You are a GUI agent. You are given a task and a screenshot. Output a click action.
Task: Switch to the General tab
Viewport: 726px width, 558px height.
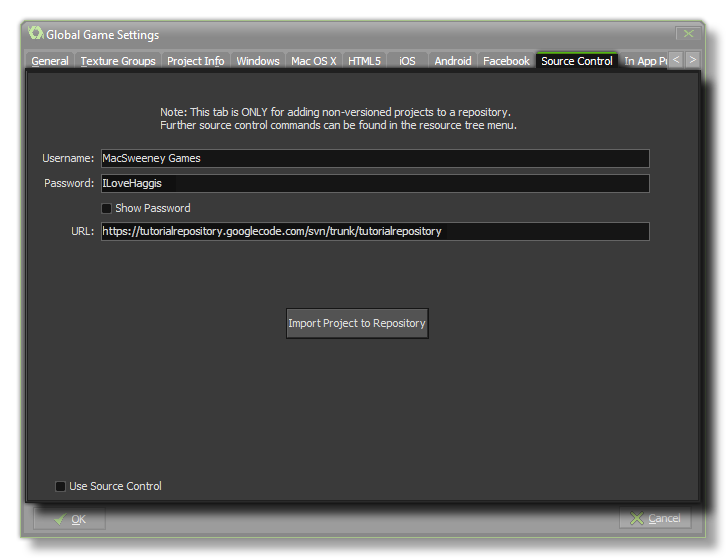[x=50, y=61]
